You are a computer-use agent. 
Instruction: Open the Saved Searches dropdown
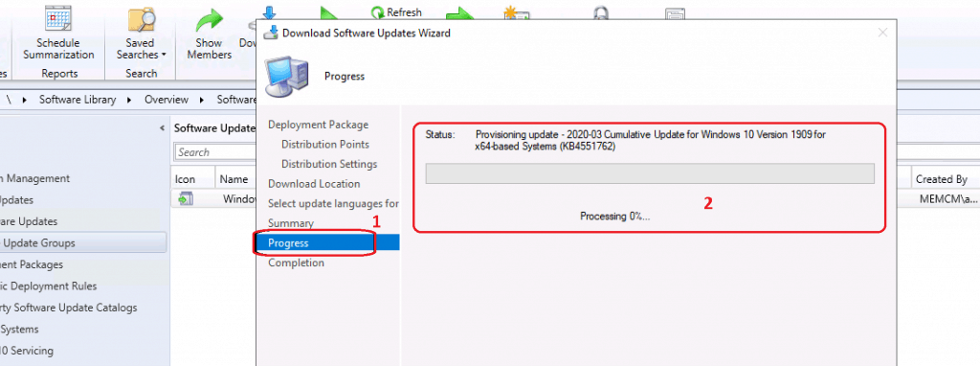coord(142,49)
